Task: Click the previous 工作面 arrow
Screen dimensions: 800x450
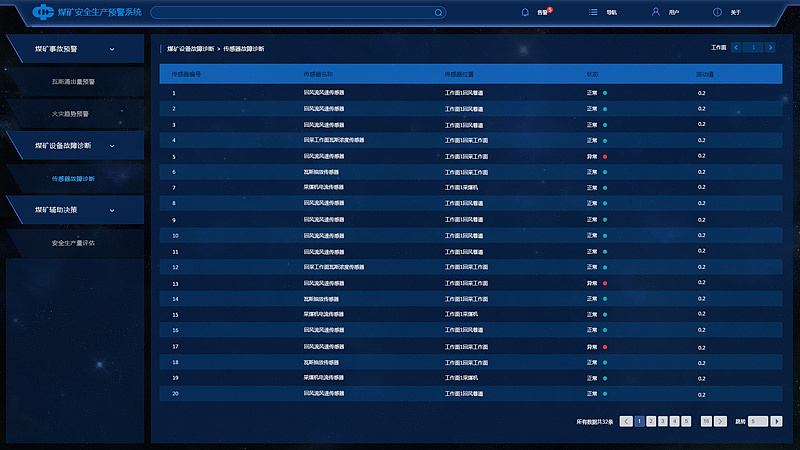Action: pos(736,47)
